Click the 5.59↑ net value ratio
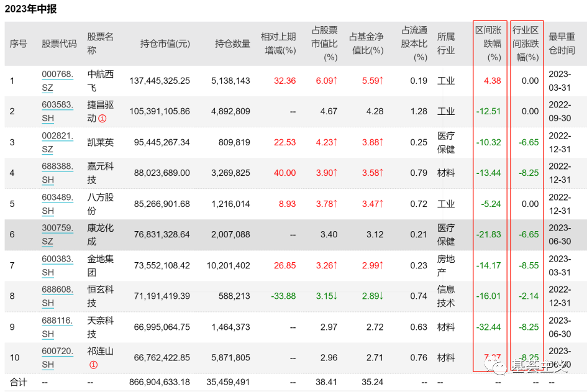Viewport: 587px width, 392px height. [373, 81]
